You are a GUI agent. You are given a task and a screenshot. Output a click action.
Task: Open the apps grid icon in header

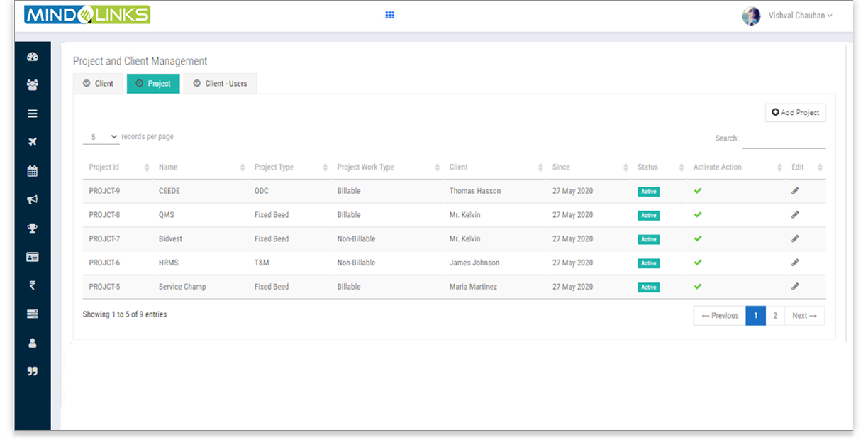(389, 15)
